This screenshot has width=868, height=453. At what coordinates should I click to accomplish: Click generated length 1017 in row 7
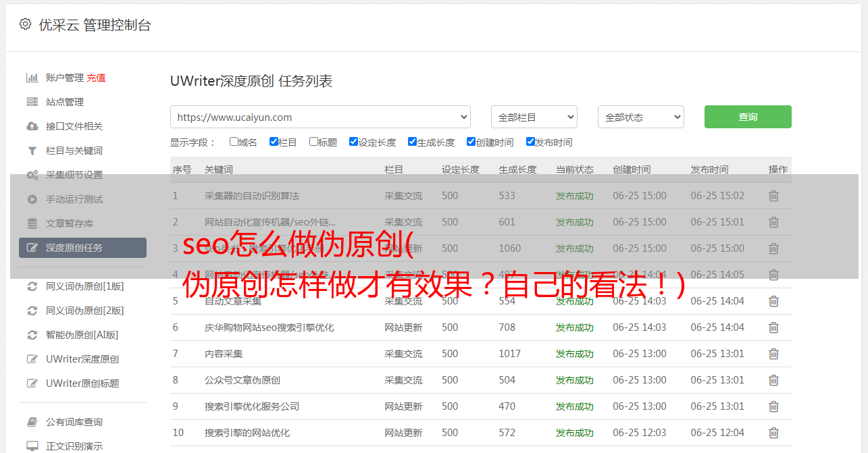(x=510, y=354)
